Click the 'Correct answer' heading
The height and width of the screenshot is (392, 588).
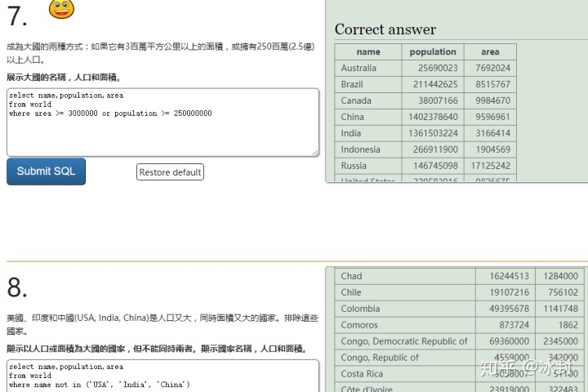pos(385,29)
